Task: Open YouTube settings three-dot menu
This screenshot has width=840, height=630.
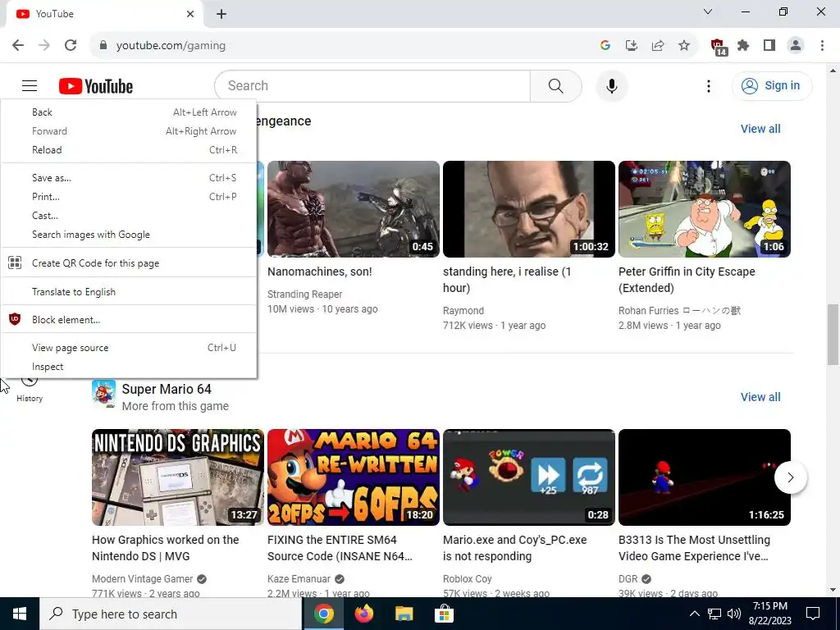Action: coord(708,85)
